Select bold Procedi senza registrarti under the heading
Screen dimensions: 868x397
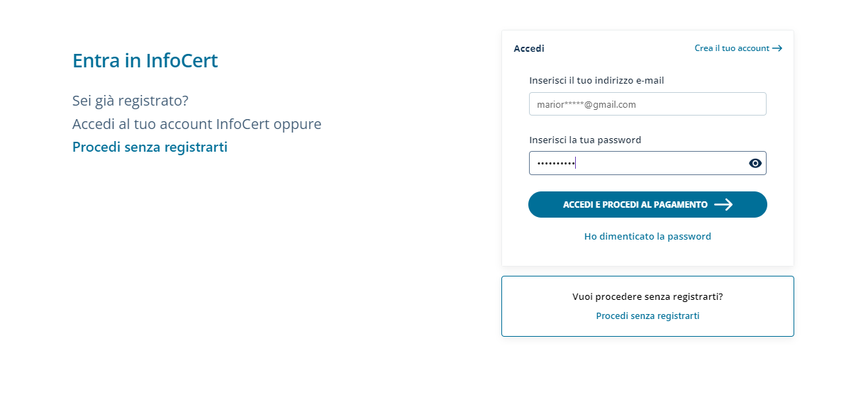pyautogui.click(x=150, y=147)
